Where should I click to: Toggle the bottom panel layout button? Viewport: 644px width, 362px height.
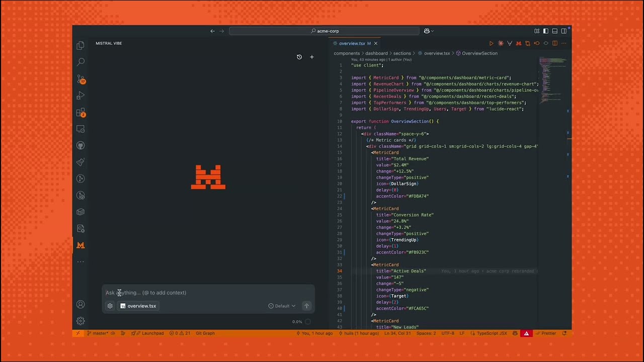pos(555,31)
